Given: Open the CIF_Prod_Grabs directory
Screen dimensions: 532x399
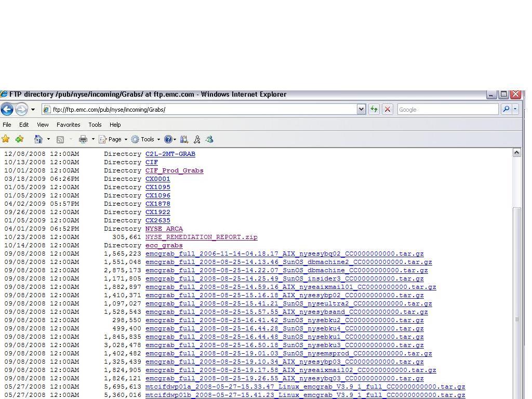Looking at the screenshot, I should coord(175,170).
